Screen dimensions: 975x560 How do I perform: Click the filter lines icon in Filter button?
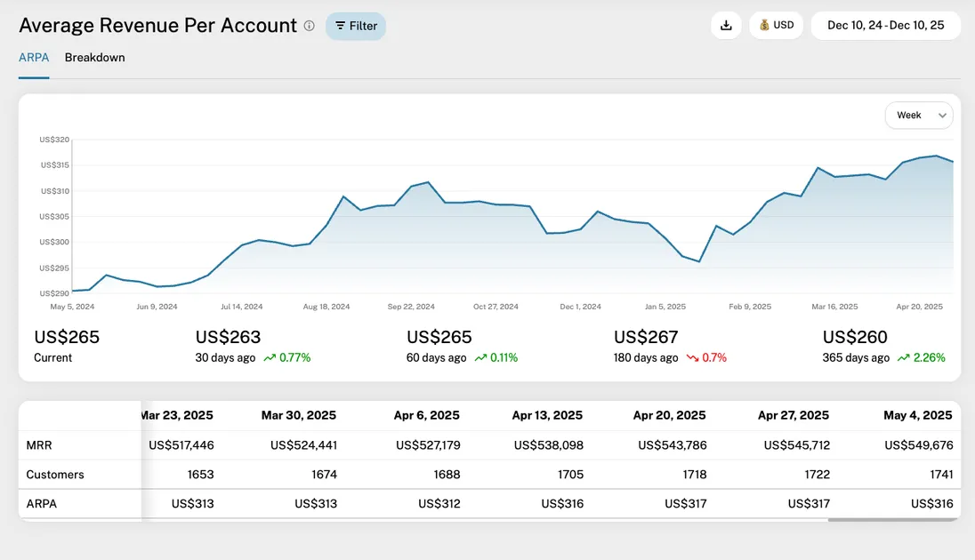[x=340, y=26]
